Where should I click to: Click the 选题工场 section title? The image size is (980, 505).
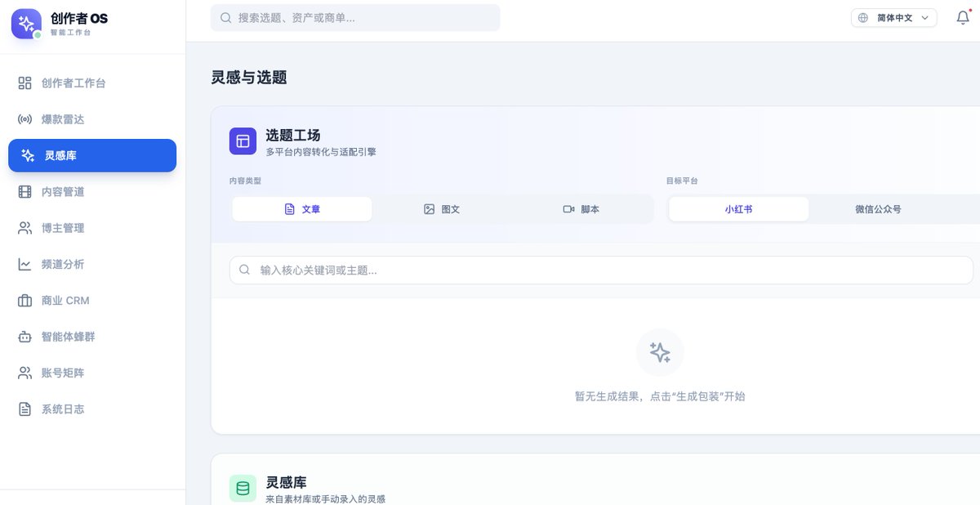(293, 135)
